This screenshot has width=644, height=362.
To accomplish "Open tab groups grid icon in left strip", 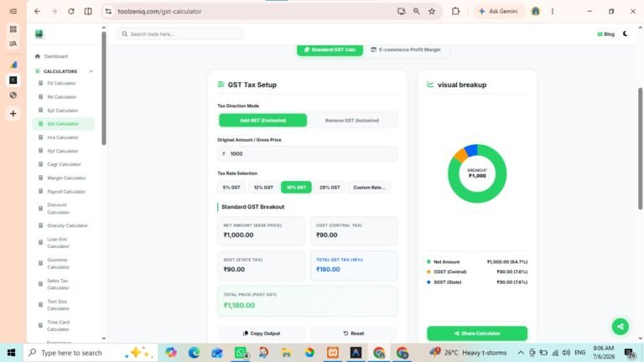I will pos(13,29).
